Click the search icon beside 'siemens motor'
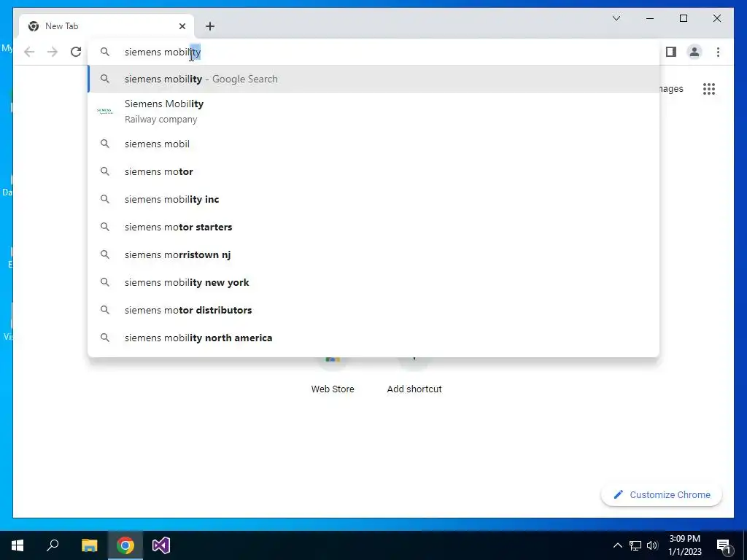The height and width of the screenshot is (560, 747). click(105, 171)
